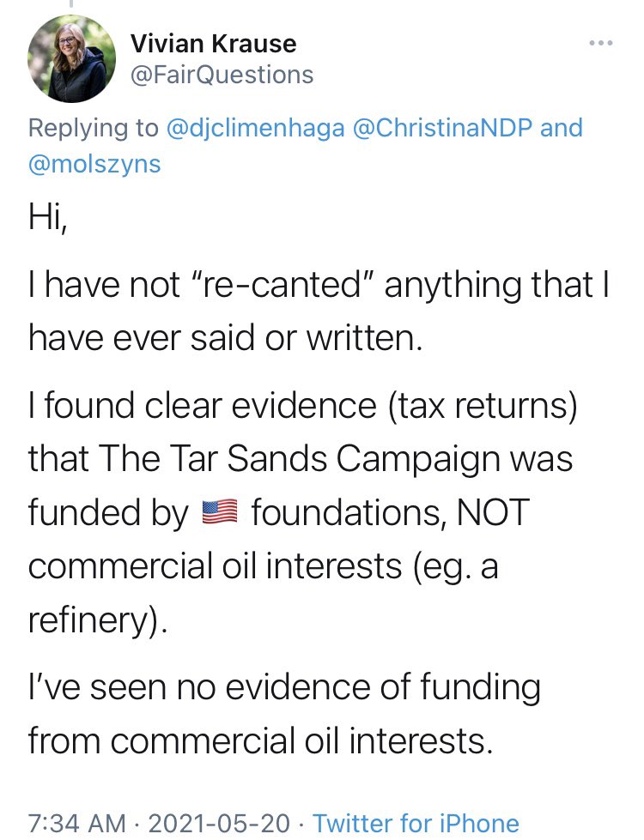Open the Vivian Krause display name
The width and height of the screenshot is (644, 840).
tap(213, 43)
